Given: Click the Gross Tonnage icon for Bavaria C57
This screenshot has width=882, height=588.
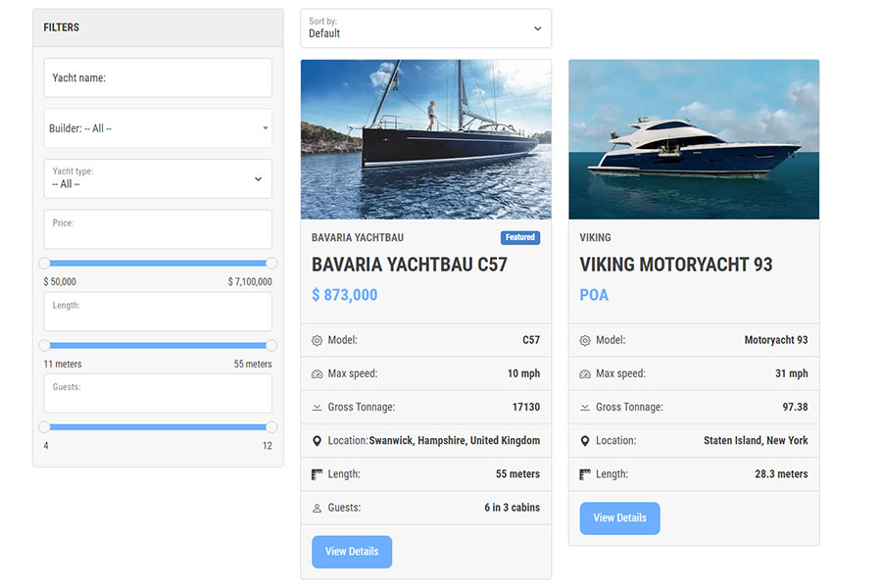Looking at the screenshot, I should (x=317, y=408).
